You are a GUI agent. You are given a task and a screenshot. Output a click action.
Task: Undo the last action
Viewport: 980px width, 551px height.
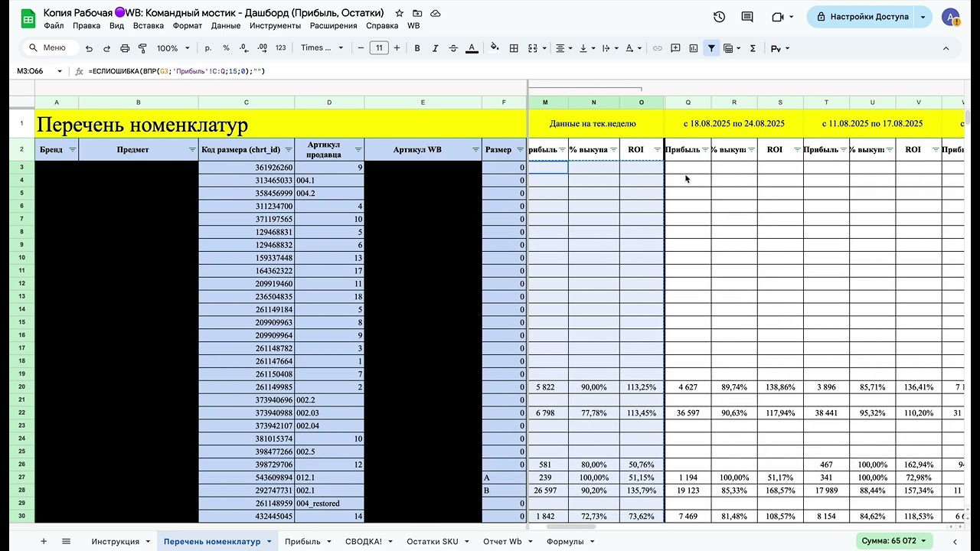coord(89,48)
